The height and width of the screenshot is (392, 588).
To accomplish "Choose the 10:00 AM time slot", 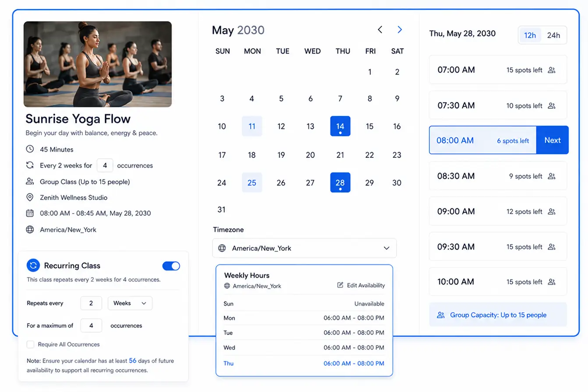I will 498,282.
